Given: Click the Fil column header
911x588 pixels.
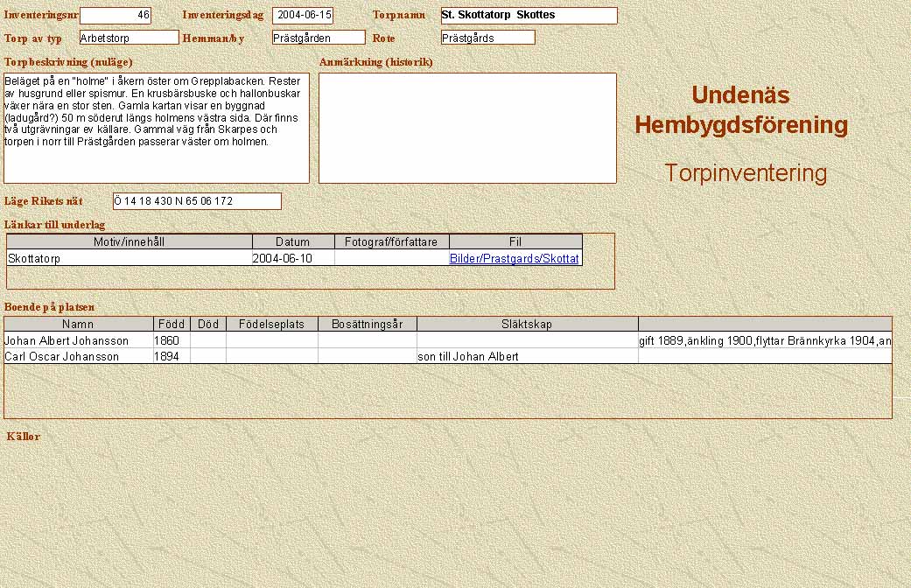Looking at the screenshot, I should click(515, 242).
